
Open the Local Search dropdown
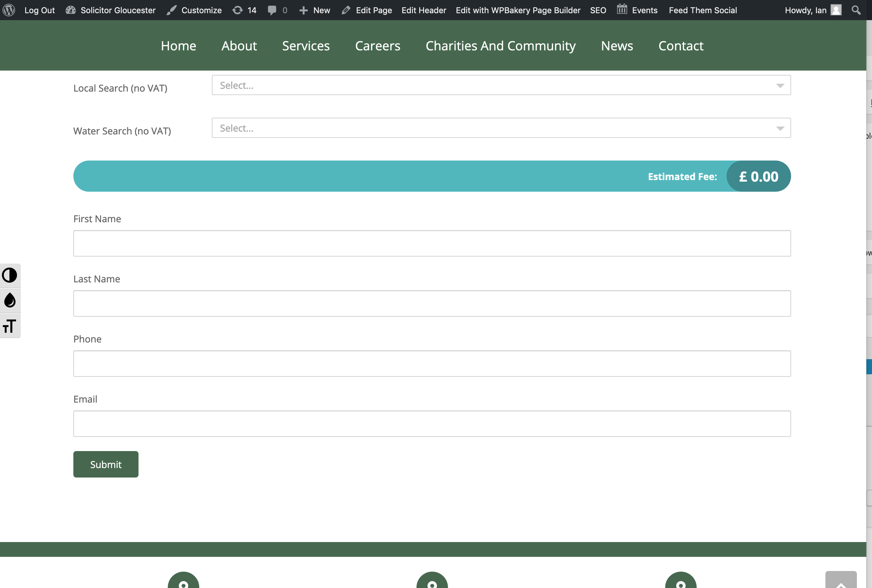pos(501,85)
